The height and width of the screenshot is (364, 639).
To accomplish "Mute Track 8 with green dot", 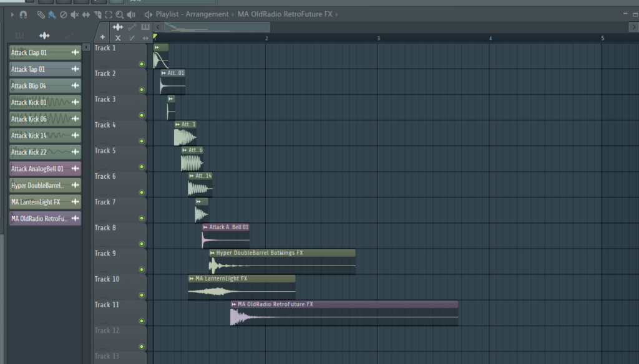I will point(142,244).
